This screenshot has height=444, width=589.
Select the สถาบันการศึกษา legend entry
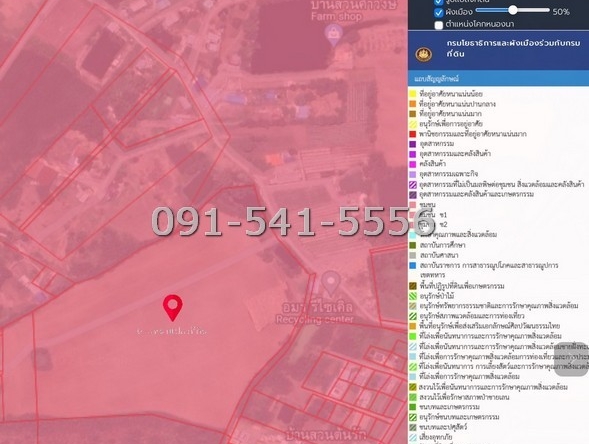[x=443, y=245]
